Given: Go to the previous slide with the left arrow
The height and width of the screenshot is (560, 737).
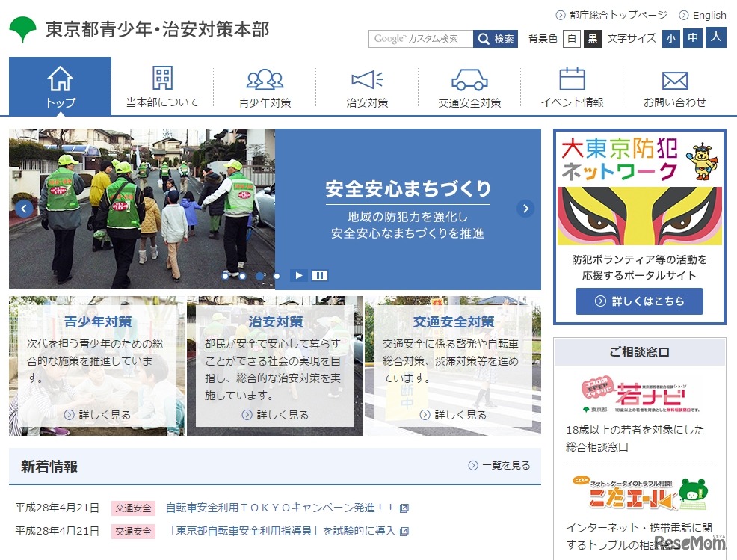Looking at the screenshot, I should click(x=24, y=209).
